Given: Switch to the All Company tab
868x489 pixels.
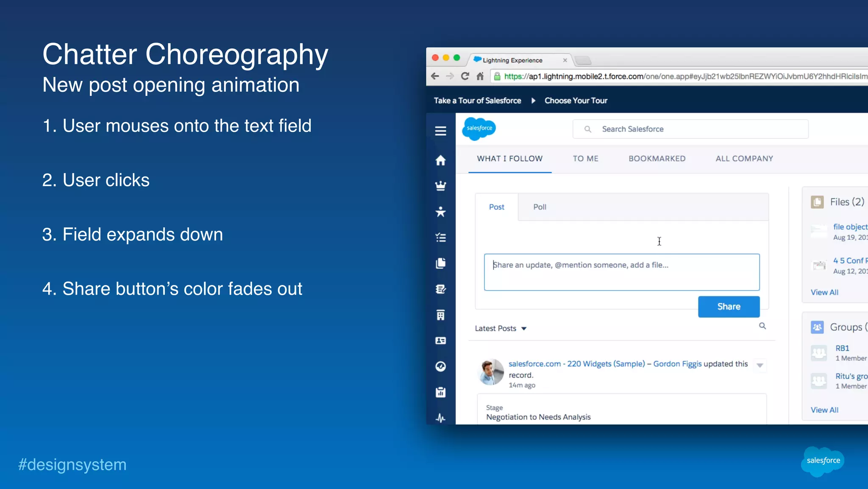Looking at the screenshot, I should (x=744, y=159).
